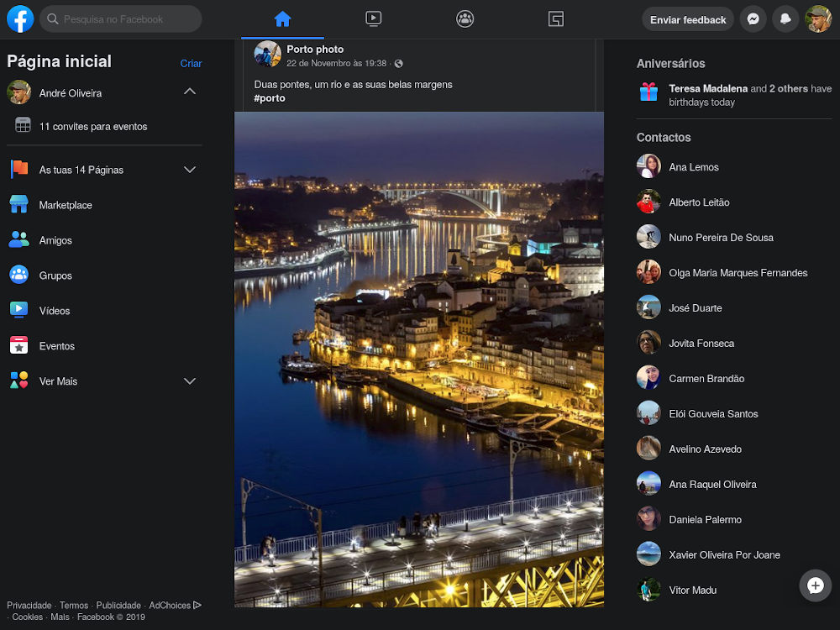The height and width of the screenshot is (630, 840).
Task: Switch to the Eventos section
Action: point(56,346)
